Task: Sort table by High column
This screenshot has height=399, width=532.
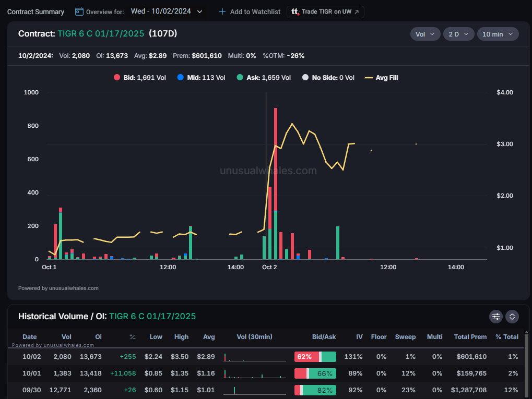Action: [181, 336]
